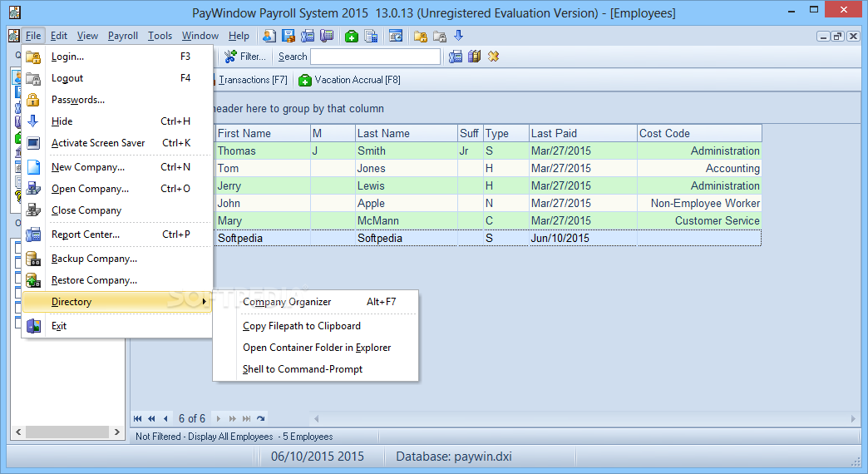Select Exit from the File menu
This screenshot has height=474, width=868.
[x=117, y=326]
